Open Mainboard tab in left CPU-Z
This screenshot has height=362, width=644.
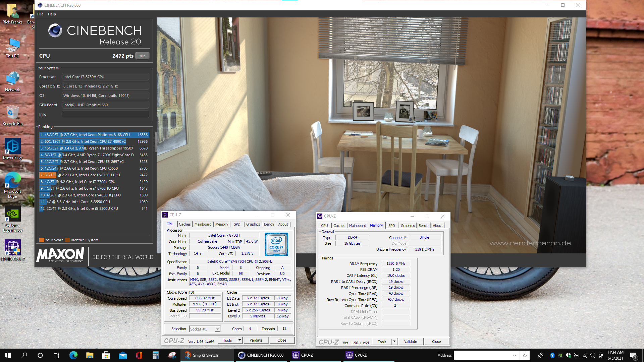pos(203,224)
